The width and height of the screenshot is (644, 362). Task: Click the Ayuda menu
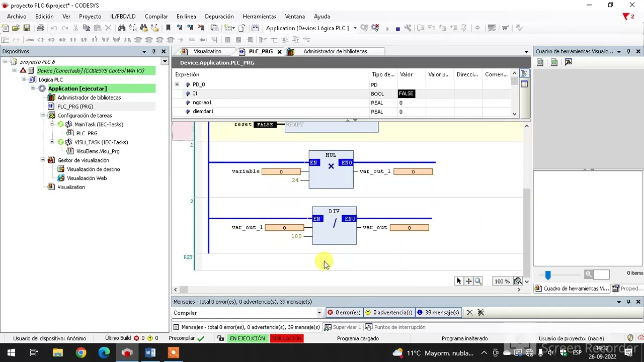point(322,17)
